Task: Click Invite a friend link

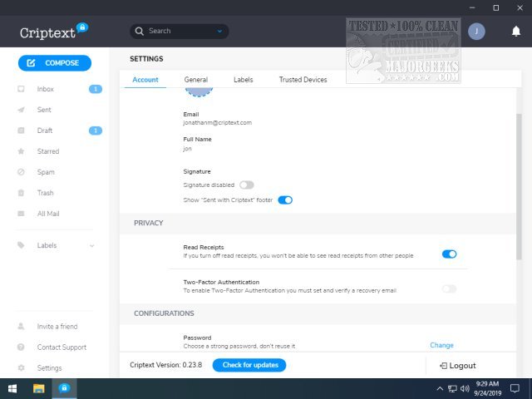Action: pos(57,327)
